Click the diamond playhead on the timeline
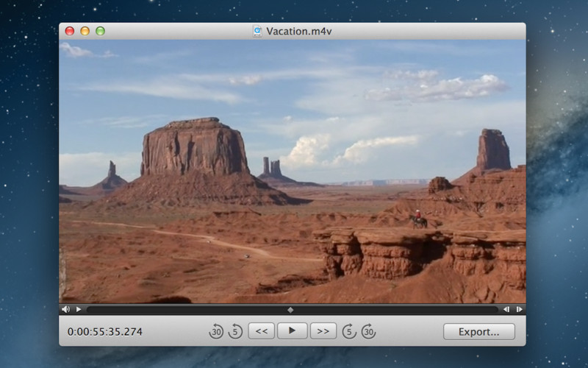 point(290,310)
